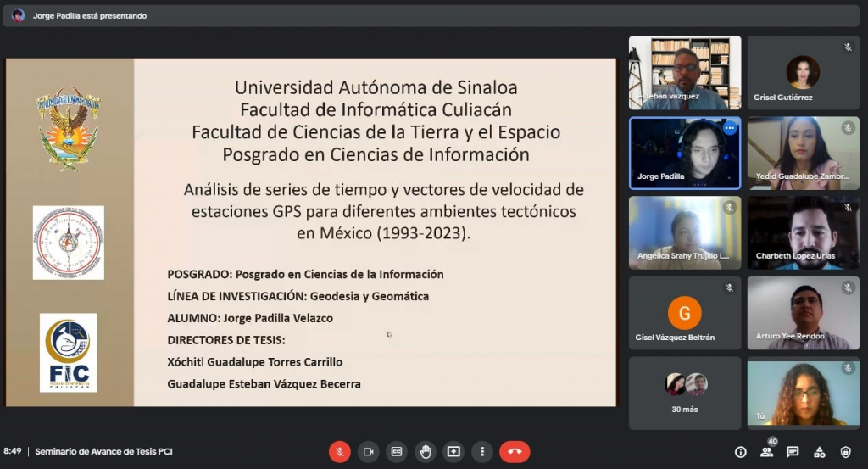Select Angelica Srahy Trujillo's video tile

tap(685, 233)
